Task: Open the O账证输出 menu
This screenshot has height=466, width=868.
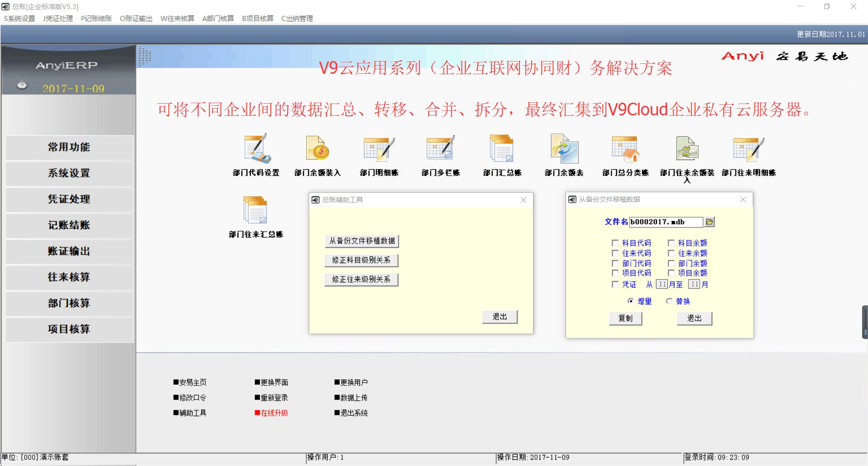Action: coord(136,19)
